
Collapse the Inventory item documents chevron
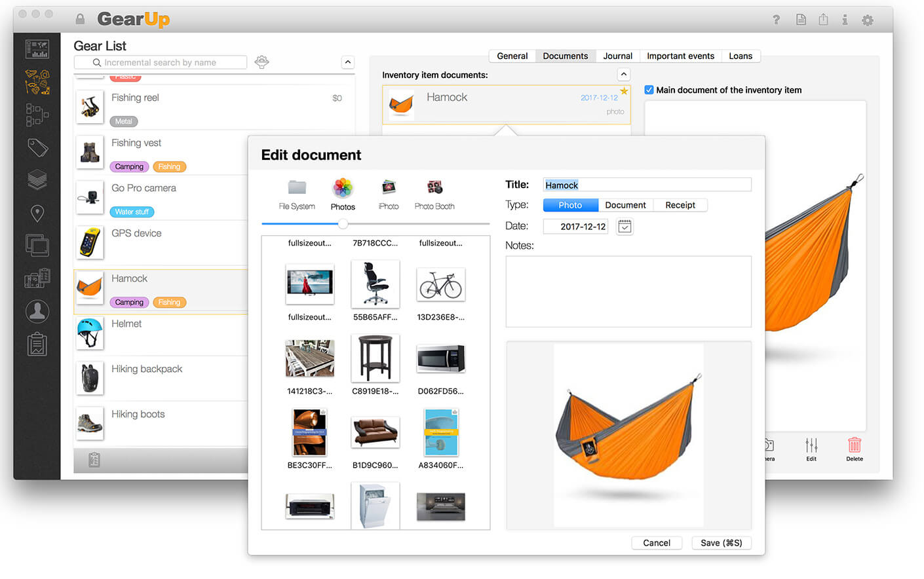pyautogui.click(x=624, y=75)
